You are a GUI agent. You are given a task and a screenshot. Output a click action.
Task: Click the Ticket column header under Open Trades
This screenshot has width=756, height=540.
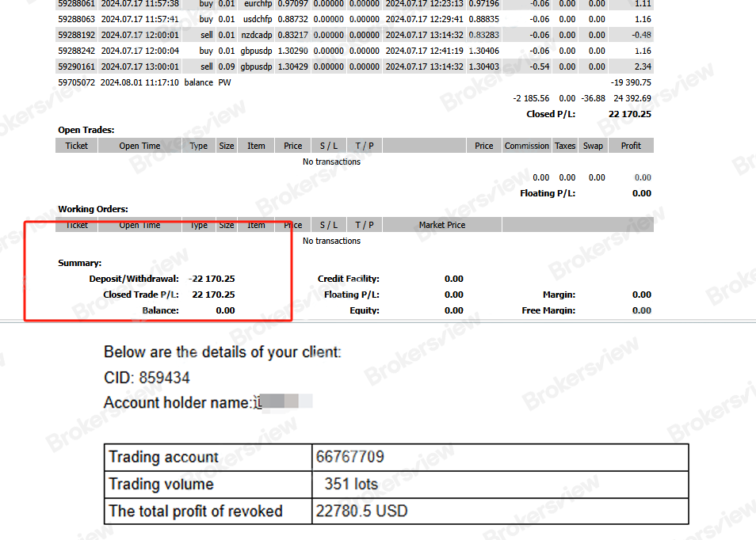point(76,145)
